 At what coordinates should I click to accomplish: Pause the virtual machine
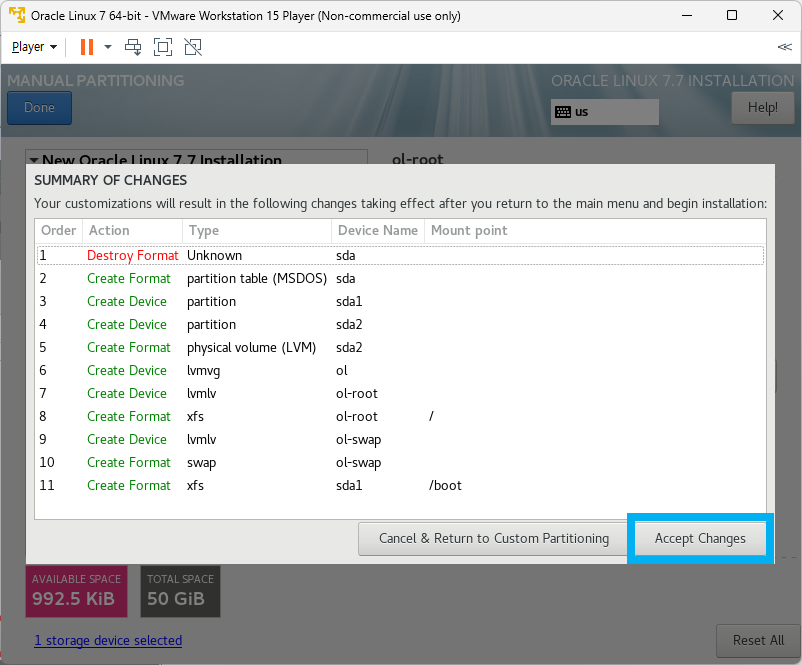tap(87, 47)
